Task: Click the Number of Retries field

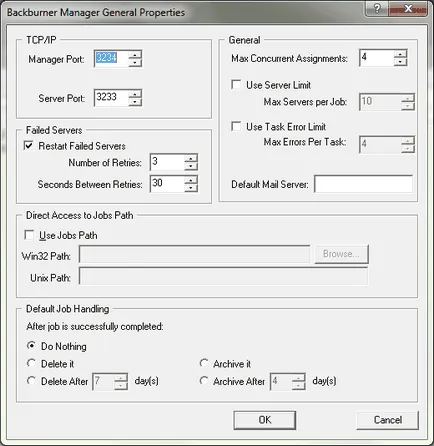Action: pos(167,162)
